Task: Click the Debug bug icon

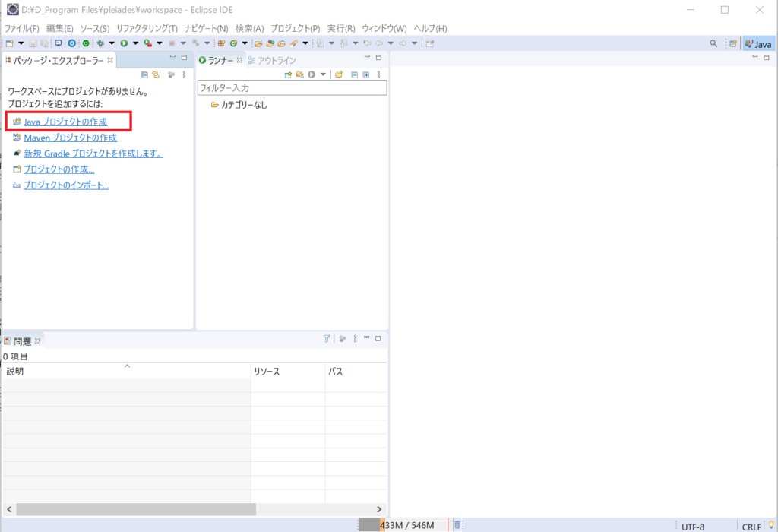Action: [x=100, y=43]
